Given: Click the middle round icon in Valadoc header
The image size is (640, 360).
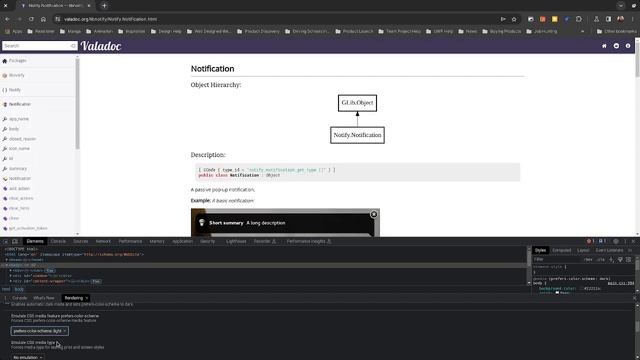Looking at the screenshot, I should (x=616, y=46).
